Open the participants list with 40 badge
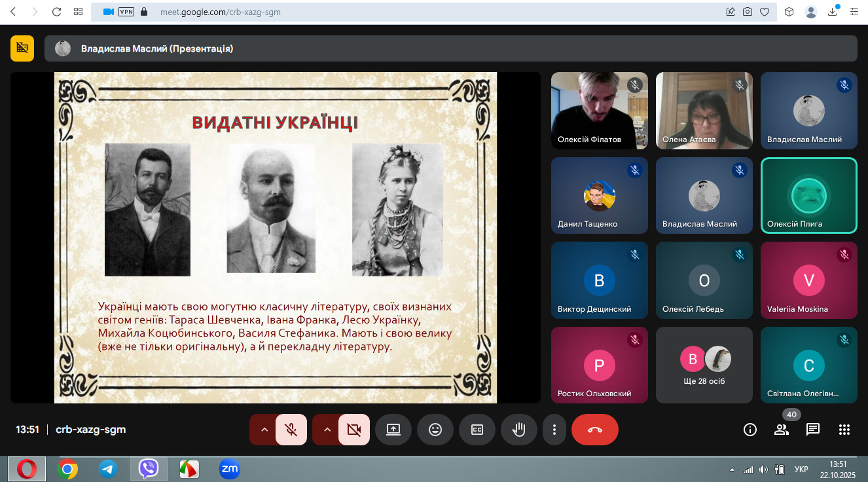The height and width of the screenshot is (482, 868). click(782, 430)
